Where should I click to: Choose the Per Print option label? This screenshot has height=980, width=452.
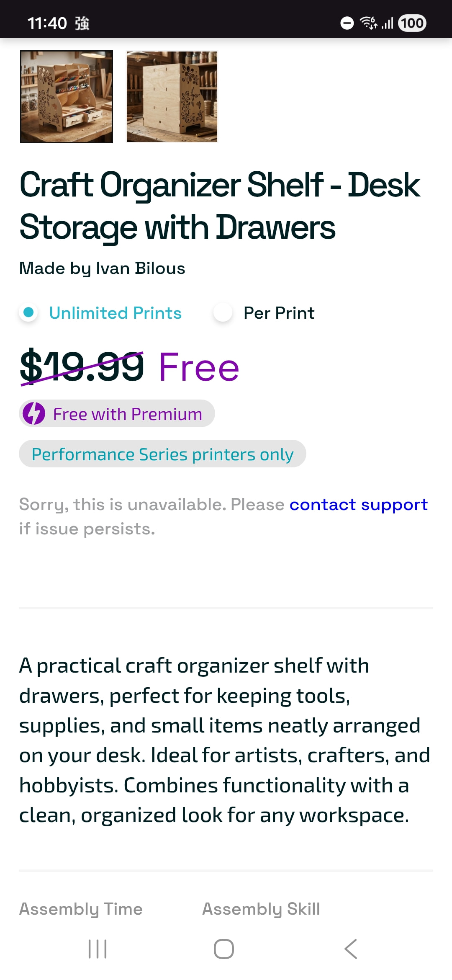(279, 313)
